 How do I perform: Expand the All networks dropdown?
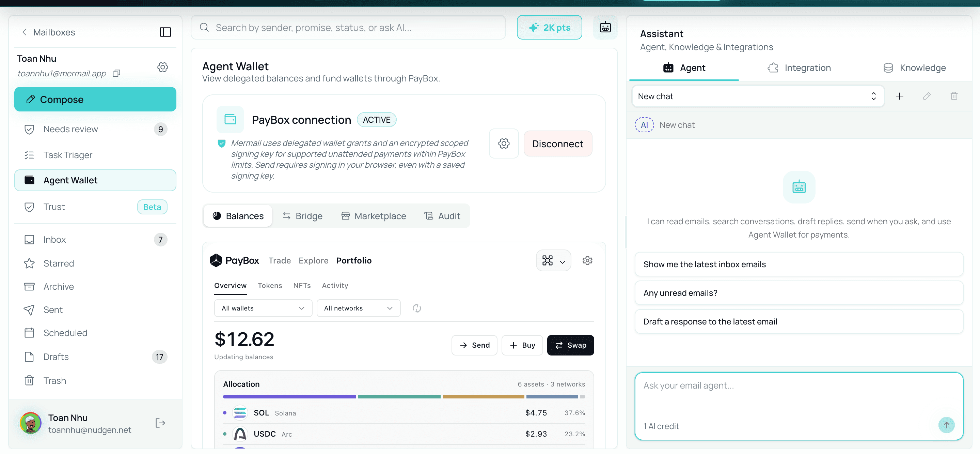[358, 308]
